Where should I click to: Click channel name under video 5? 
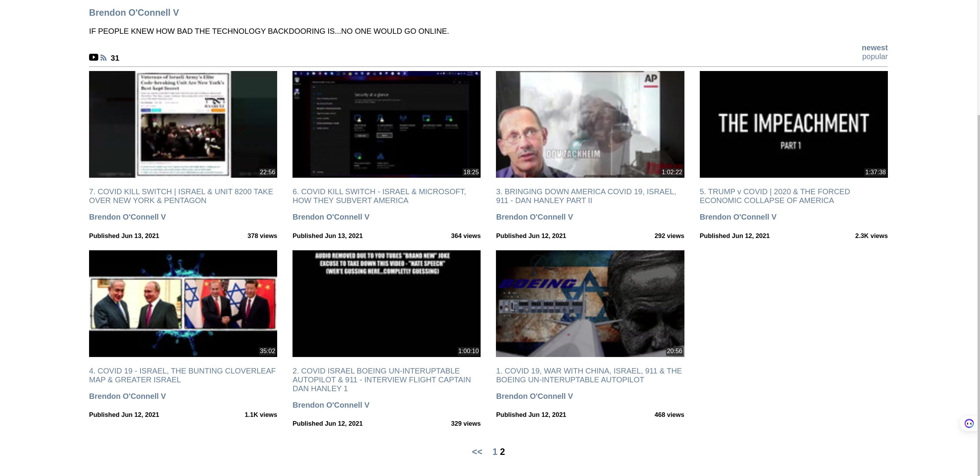coord(738,217)
